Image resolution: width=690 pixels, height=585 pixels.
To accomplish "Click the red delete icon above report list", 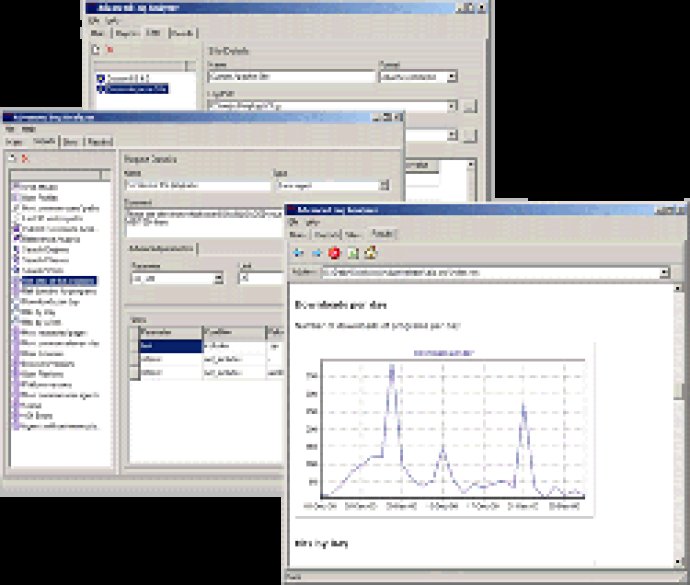I will pos(25,158).
